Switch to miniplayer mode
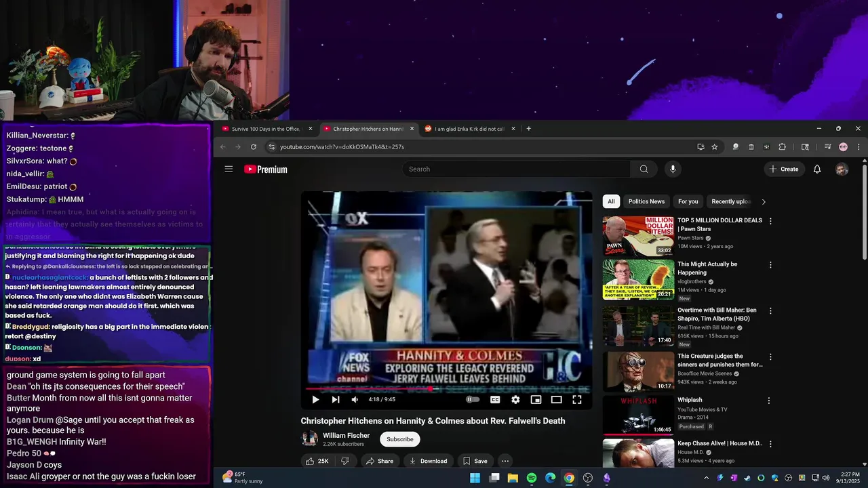Viewport: 868px width, 488px height. click(536, 400)
